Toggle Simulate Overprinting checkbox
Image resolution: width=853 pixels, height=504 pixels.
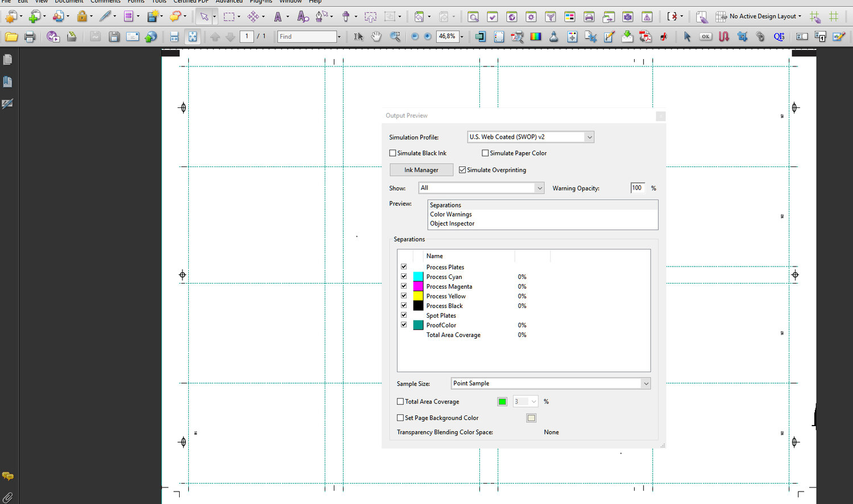462,170
